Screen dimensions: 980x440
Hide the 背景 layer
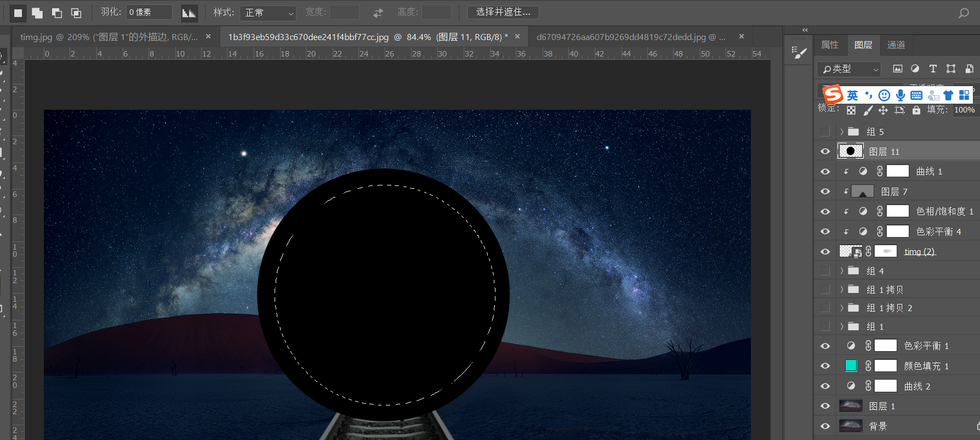[x=825, y=426]
